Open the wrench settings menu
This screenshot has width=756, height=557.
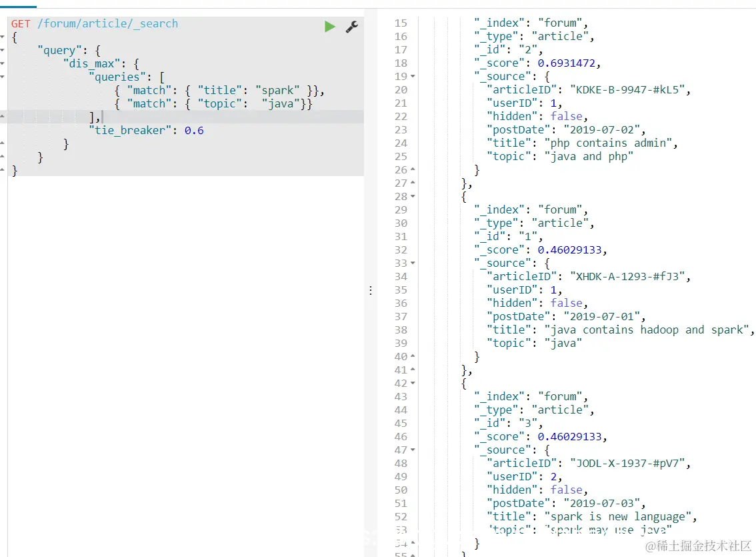[352, 27]
